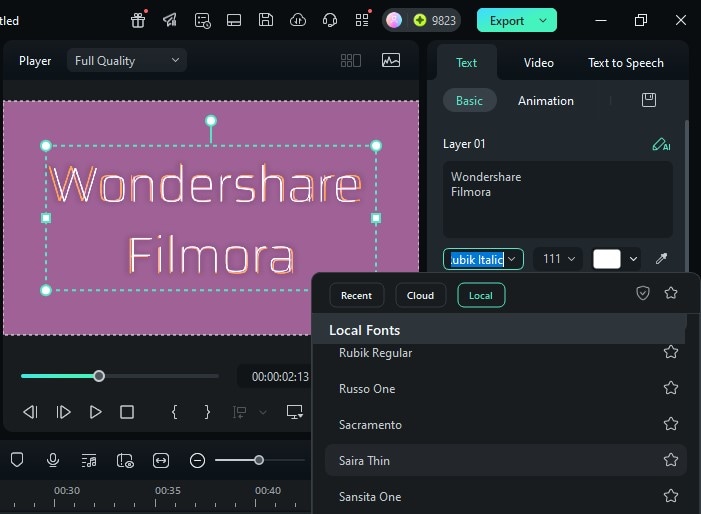Select the Russo One font
This screenshot has height=514, width=701.
click(505, 388)
